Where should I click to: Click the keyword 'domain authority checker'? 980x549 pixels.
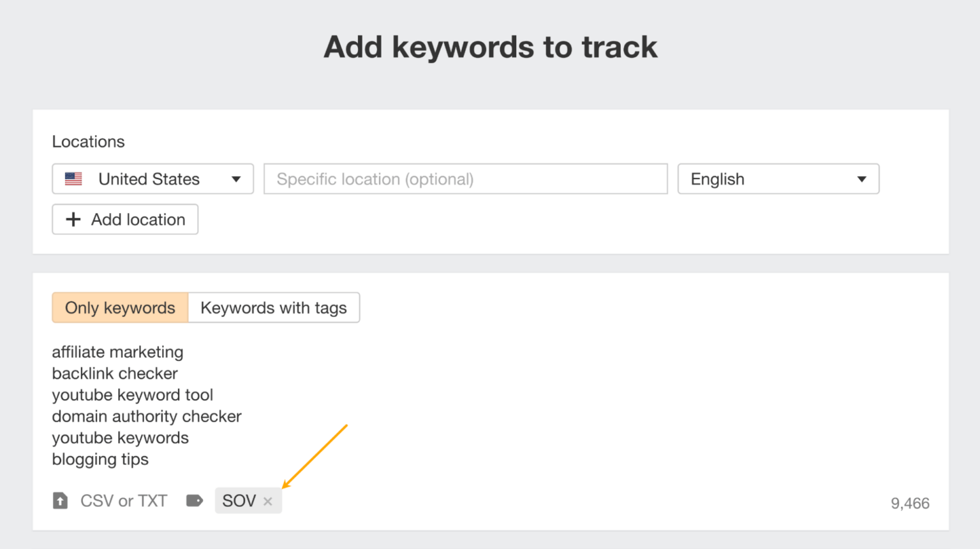(x=147, y=416)
